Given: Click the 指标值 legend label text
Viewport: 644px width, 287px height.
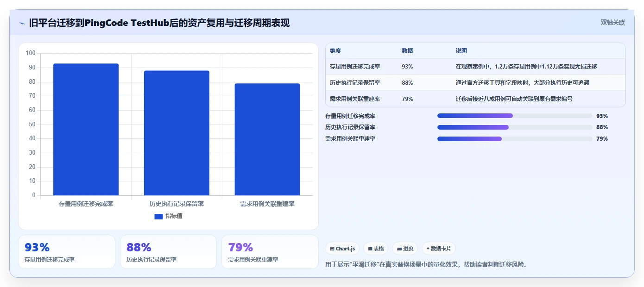Looking at the screenshot, I should (174, 216).
